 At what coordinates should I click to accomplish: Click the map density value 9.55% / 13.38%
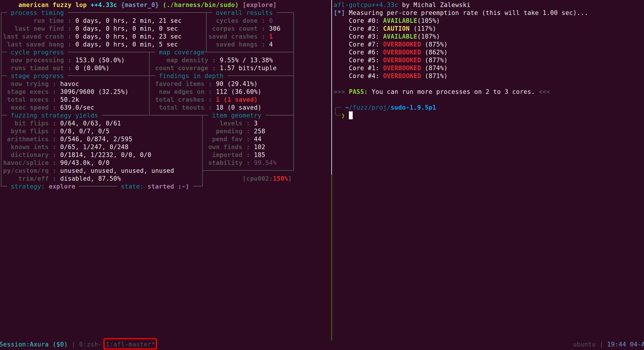pos(246,60)
